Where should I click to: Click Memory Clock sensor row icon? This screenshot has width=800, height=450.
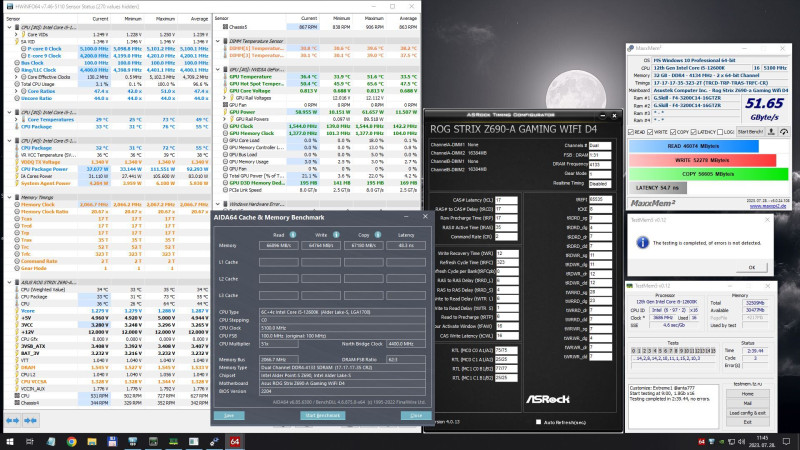(17, 204)
